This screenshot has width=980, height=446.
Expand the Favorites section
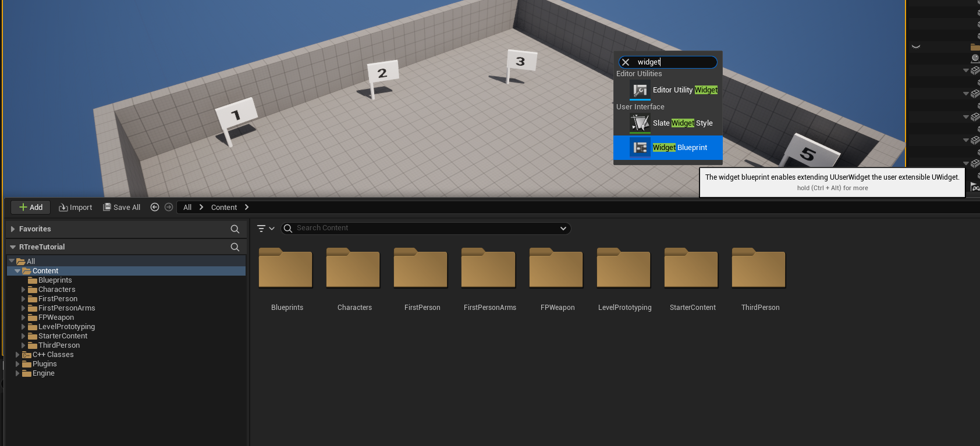coord(13,229)
